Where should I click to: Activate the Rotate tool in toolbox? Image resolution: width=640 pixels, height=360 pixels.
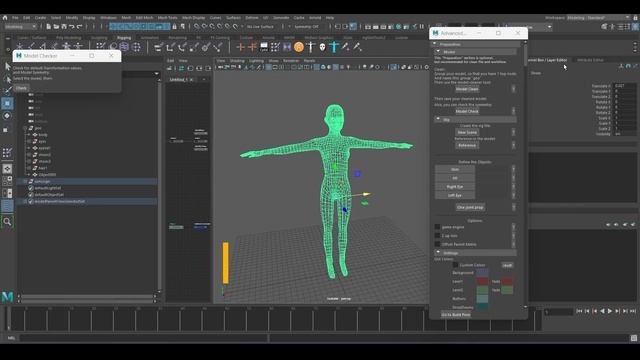point(7,116)
